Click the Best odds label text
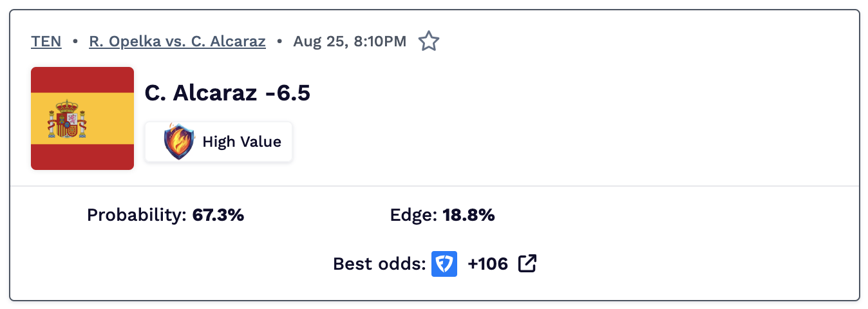Screen dimensions: 868x309 [x=380, y=264]
